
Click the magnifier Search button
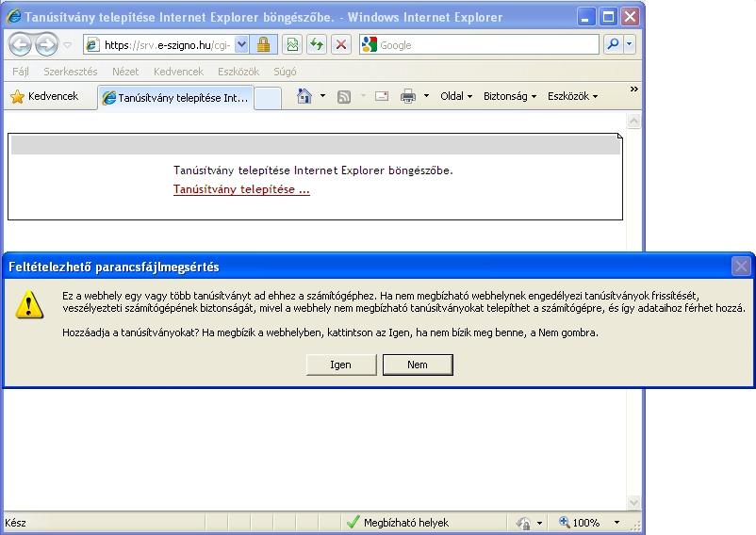click(x=613, y=45)
